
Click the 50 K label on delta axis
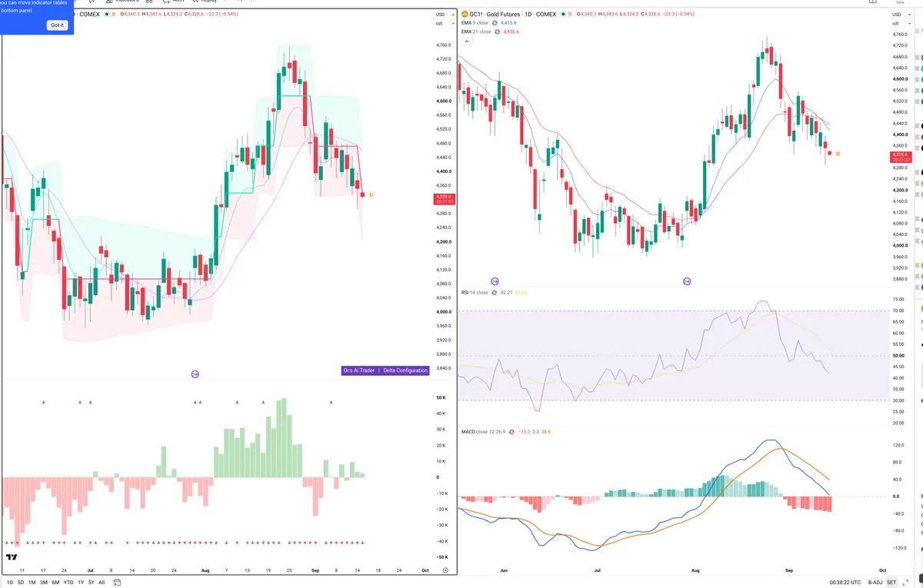point(442,397)
